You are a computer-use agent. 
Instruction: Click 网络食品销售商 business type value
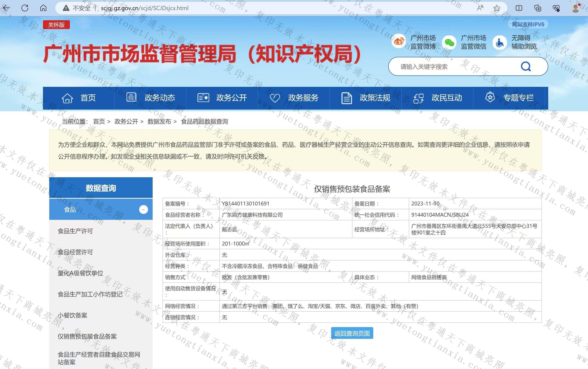click(x=429, y=277)
